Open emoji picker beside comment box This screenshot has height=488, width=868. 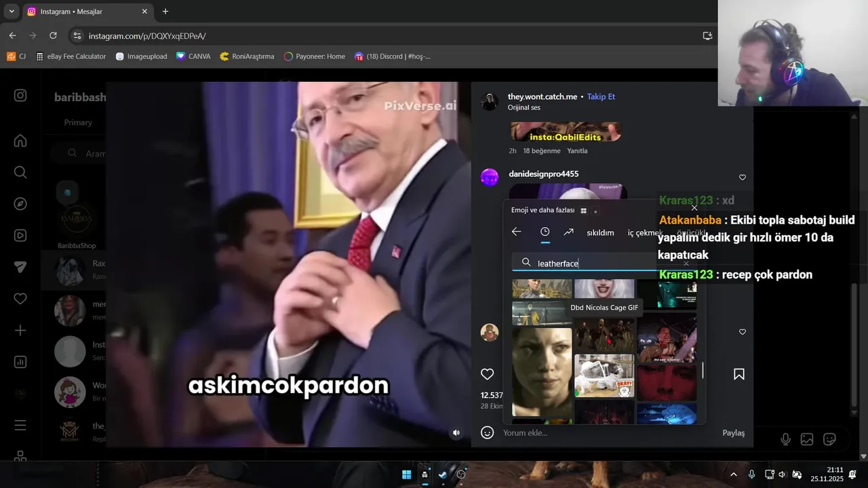487,432
